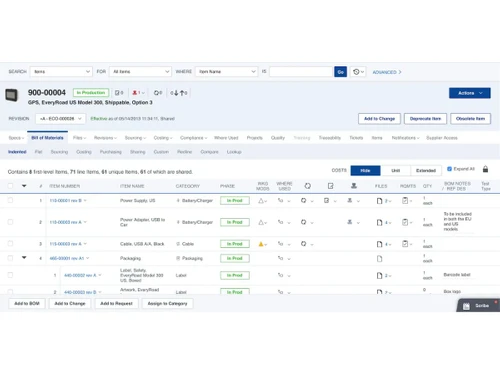Viewport: 500px width, 375px height.
Task: Open the files icon for Label, Safety row
Action: tap(379, 276)
